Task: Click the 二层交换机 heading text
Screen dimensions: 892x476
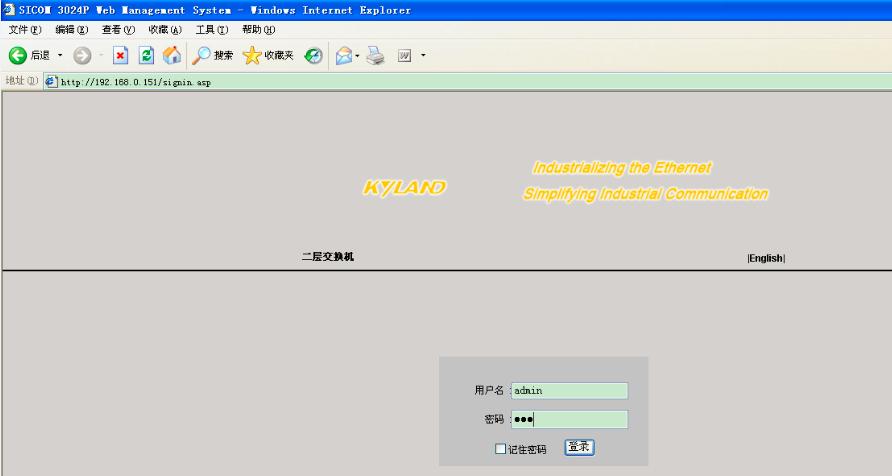Action: click(x=328, y=257)
